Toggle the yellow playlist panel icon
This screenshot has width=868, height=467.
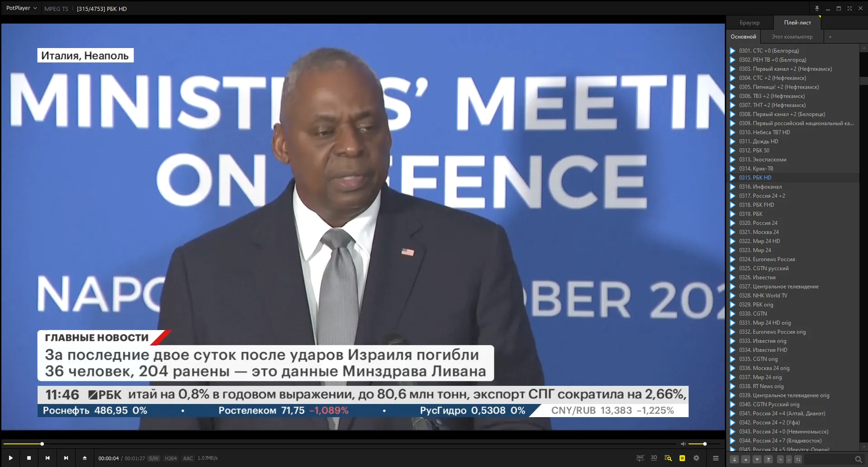coord(682,458)
